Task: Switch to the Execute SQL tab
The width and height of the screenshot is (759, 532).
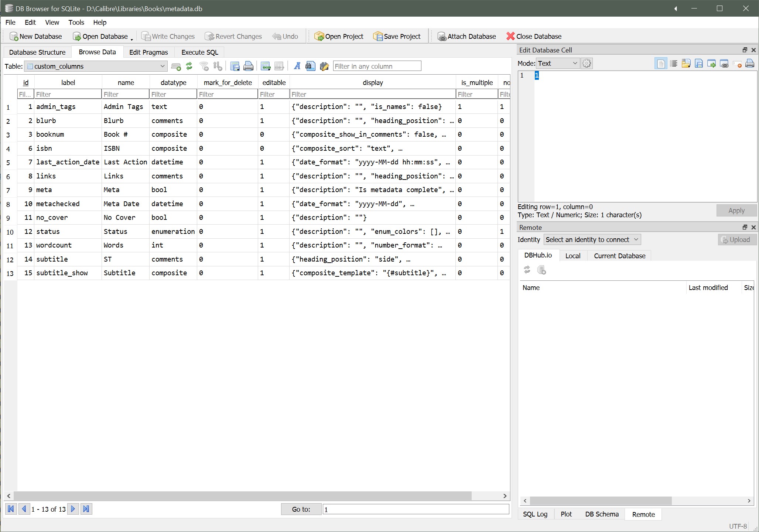Action: tap(199, 52)
